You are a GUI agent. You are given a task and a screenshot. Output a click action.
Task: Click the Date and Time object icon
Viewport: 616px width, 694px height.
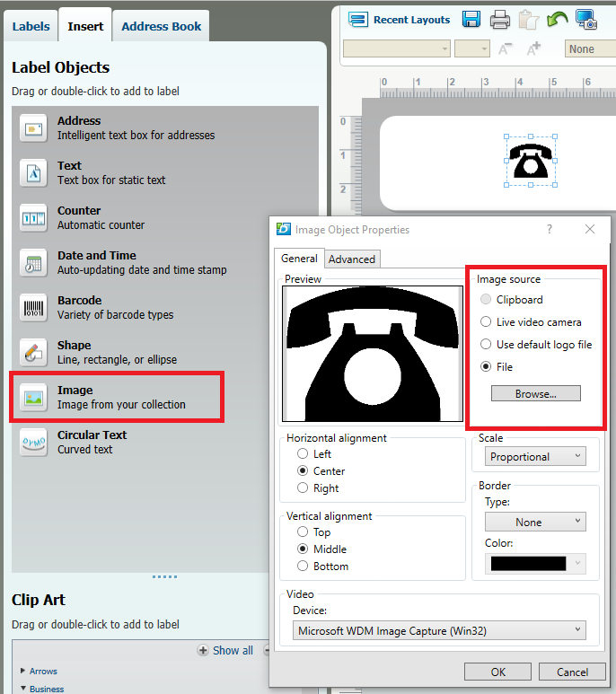click(33, 263)
